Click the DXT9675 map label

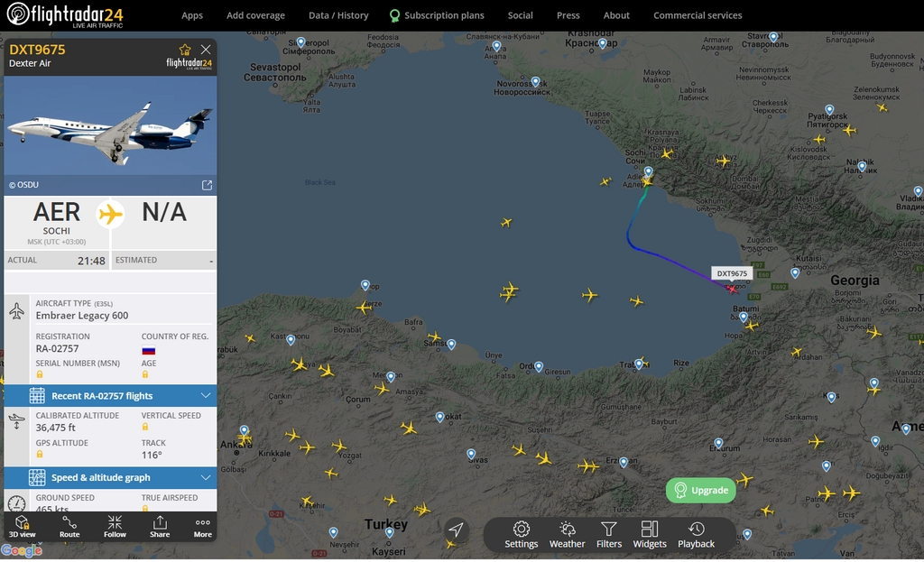pyautogui.click(x=732, y=273)
